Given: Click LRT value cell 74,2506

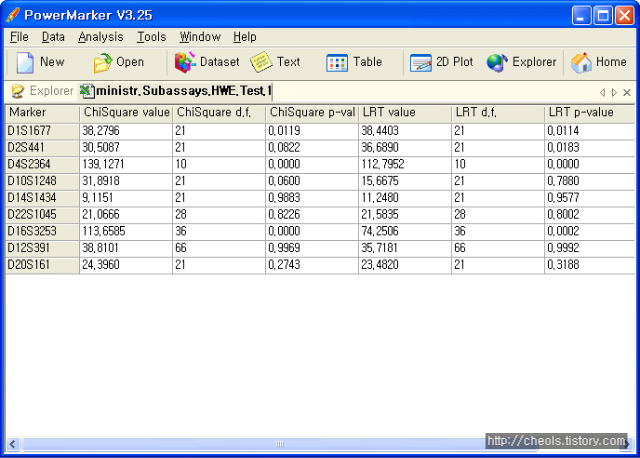Looking at the screenshot, I should point(405,231).
